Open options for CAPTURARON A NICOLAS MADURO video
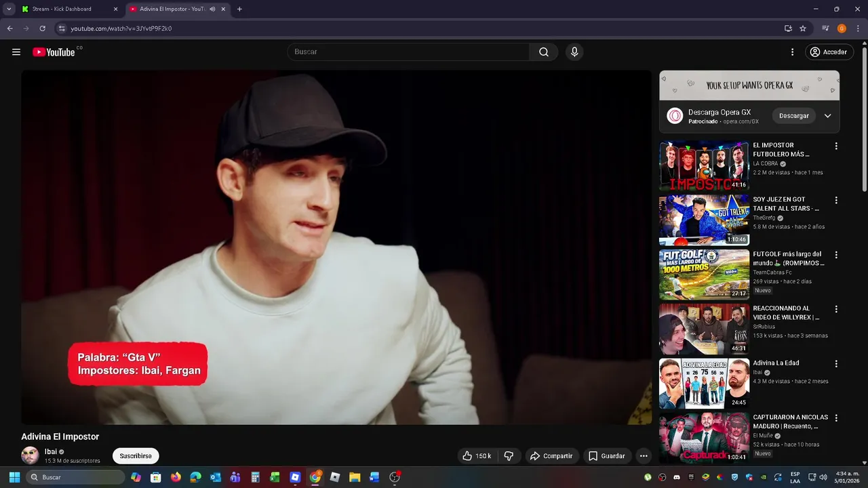 click(836, 418)
